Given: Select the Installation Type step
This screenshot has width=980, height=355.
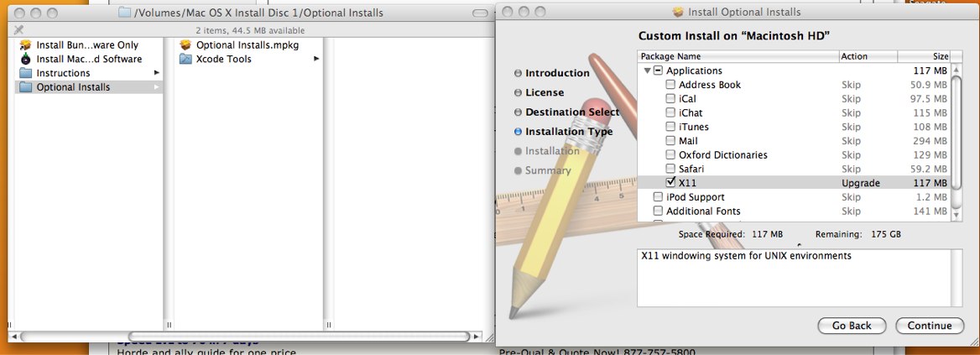Looking at the screenshot, I should click(x=563, y=131).
